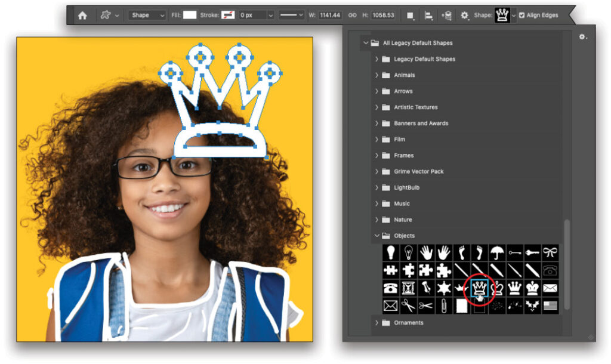611x364 pixels.
Task: Expand the Nature folder chevron
Action: 377,220
